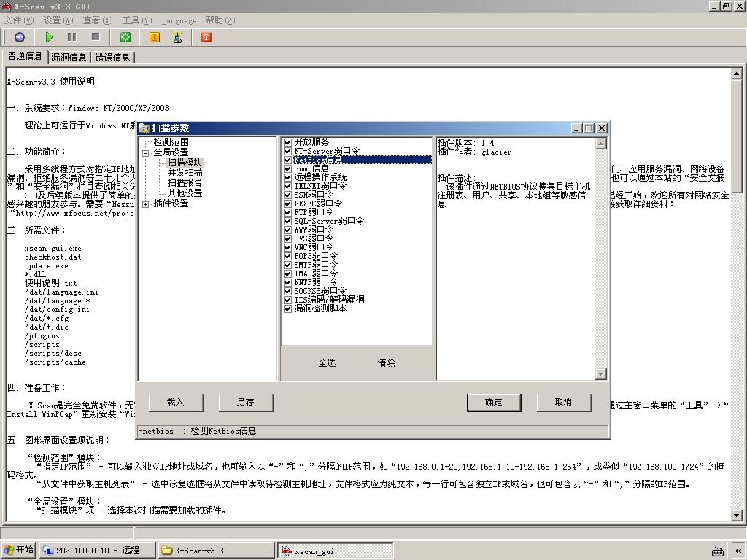Switch to the 202.100.0.10 remote taskbar window
The image size is (747, 560).
[97, 551]
